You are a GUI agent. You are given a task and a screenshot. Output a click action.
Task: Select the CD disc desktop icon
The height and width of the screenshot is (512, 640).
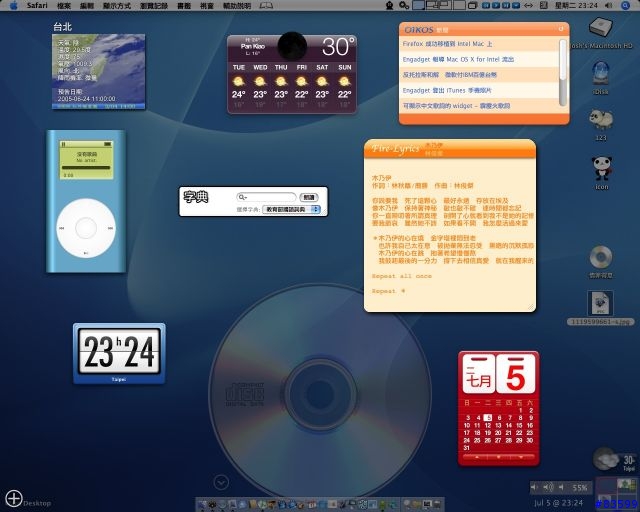(601, 257)
